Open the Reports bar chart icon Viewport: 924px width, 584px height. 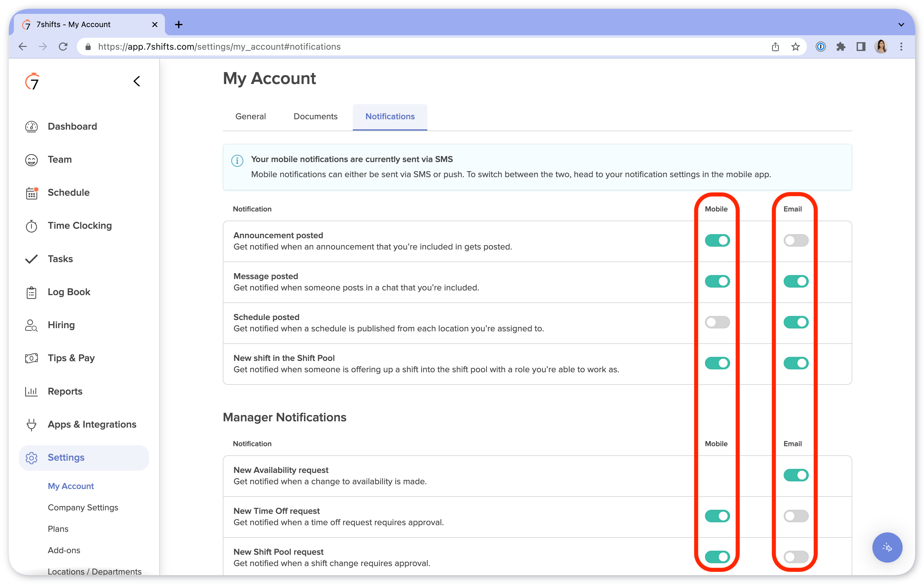[31, 391]
